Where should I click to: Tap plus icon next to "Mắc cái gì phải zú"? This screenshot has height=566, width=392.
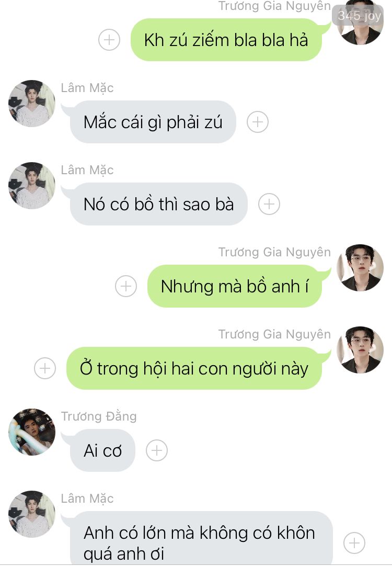pos(258,122)
